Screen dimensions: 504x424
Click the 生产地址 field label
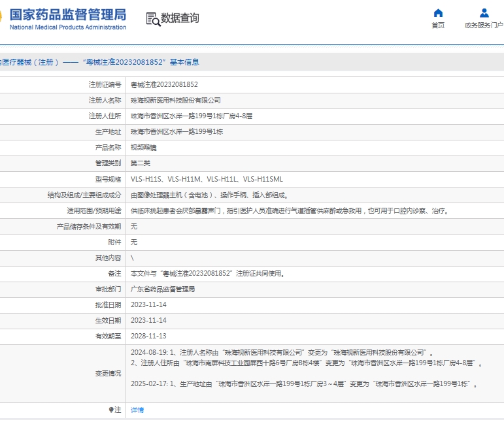pyautogui.click(x=108, y=132)
